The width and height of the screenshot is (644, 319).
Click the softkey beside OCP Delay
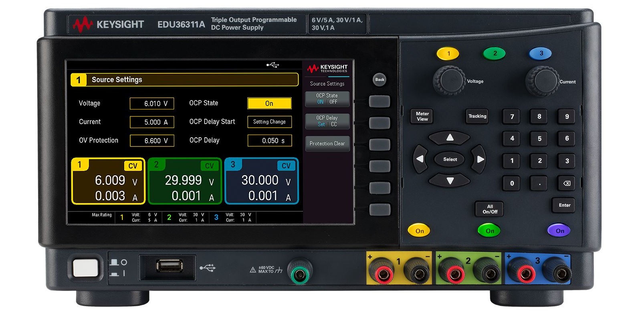pos(379,122)
